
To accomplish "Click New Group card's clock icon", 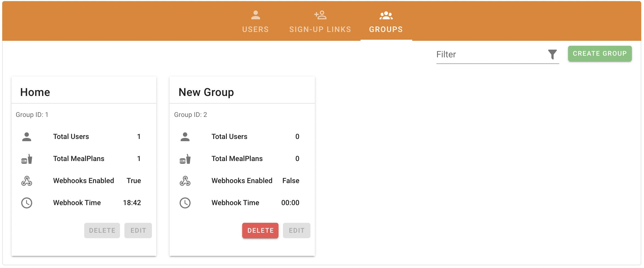I will point(185,203).
